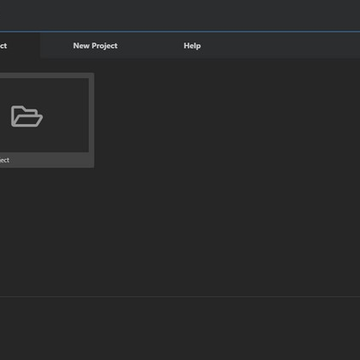Image resolution: width=360 pixels, height=360 pixels.
Task: Switch to the Help tab
Action: [192, 46]
